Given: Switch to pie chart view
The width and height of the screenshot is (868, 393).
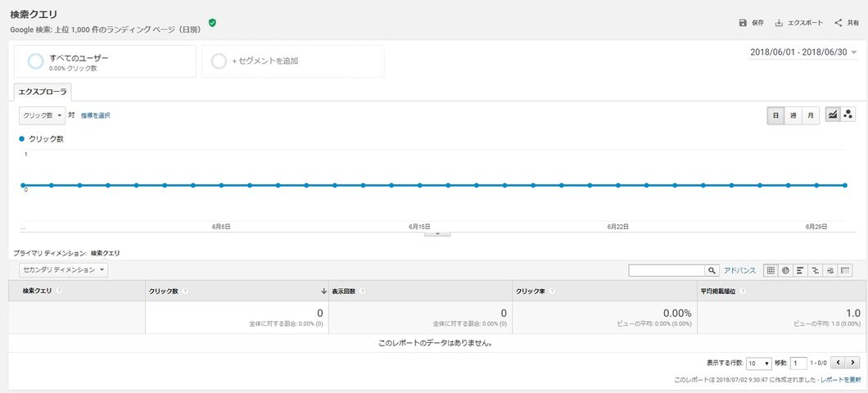Looking at the screenshot, I should click(x=785, y=270).
